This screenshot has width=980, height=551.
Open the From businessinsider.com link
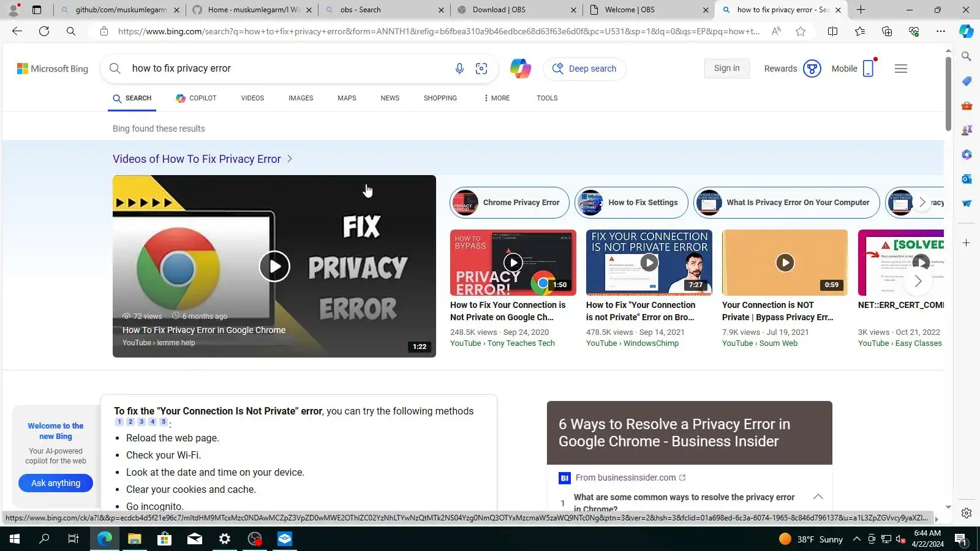click(630, 478)
